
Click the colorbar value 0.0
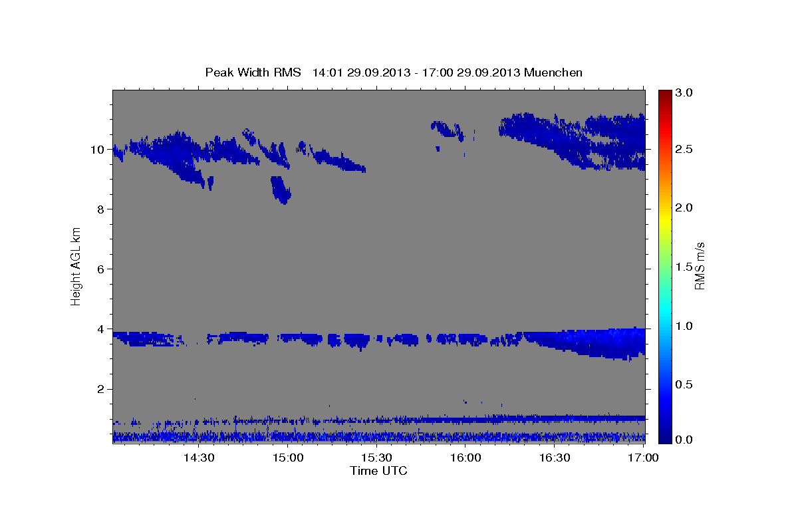[685, 440]
